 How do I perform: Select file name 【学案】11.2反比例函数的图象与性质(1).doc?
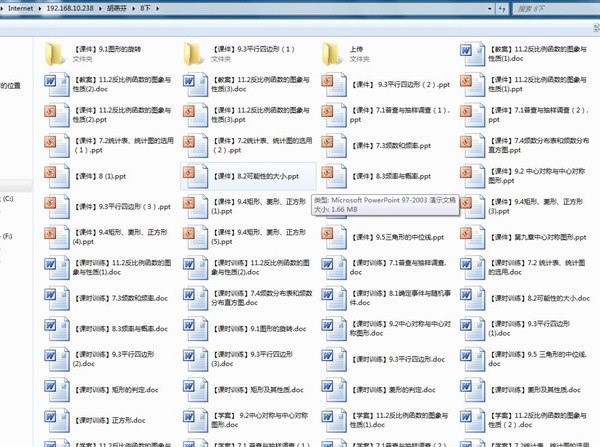(x=399, y=420)
